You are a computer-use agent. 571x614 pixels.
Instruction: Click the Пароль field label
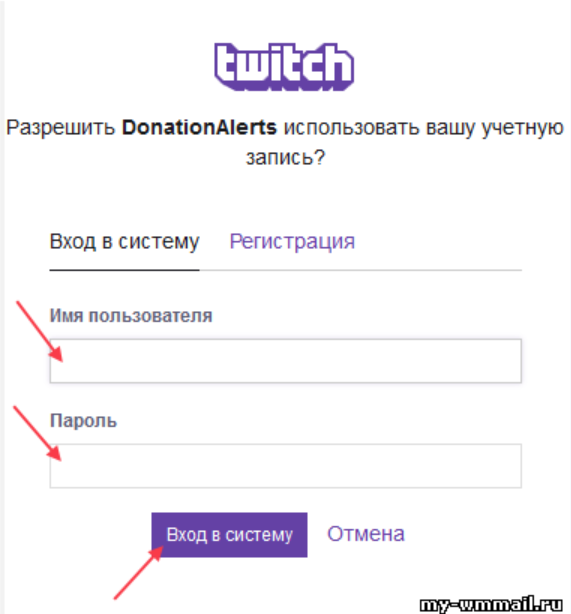pos(83,421)
